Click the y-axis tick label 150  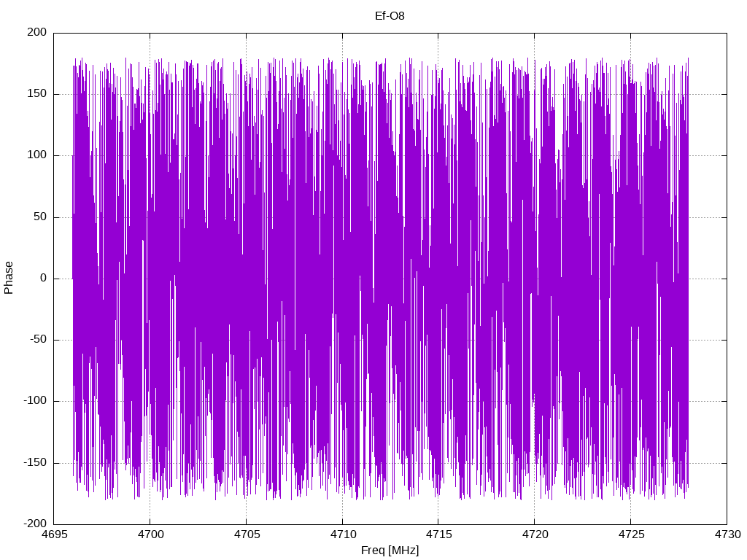tap(37, 94)
